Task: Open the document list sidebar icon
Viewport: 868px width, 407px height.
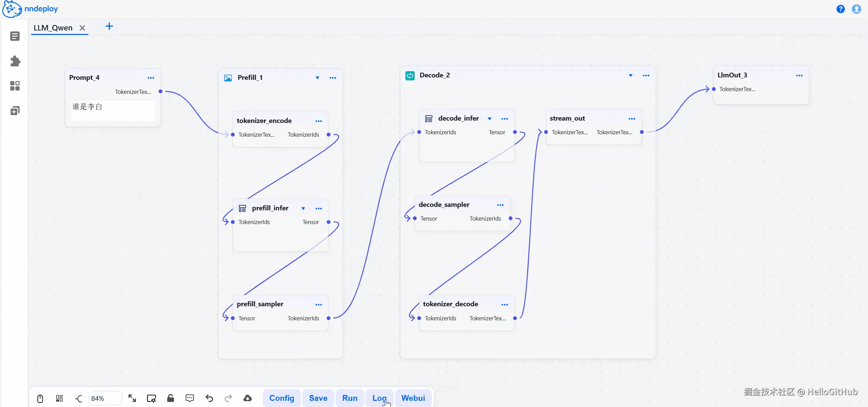Action: (15, 36)
